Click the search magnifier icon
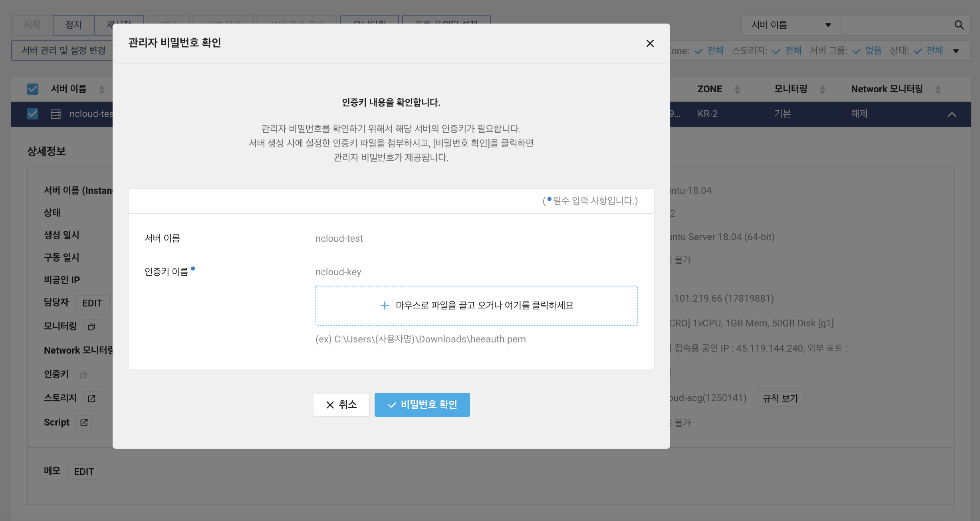 (959, 25)
